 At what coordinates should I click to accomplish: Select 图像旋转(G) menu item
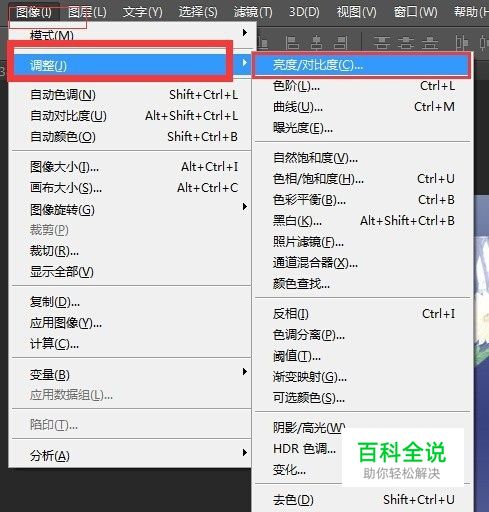[131, 210]
